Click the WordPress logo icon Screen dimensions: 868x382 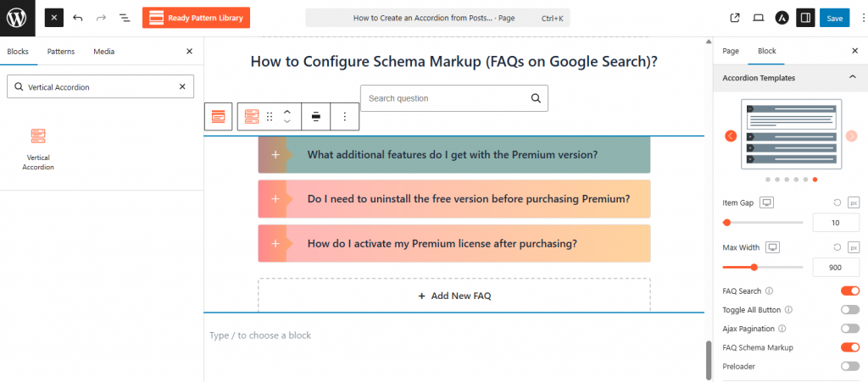(x=17, y=17)
